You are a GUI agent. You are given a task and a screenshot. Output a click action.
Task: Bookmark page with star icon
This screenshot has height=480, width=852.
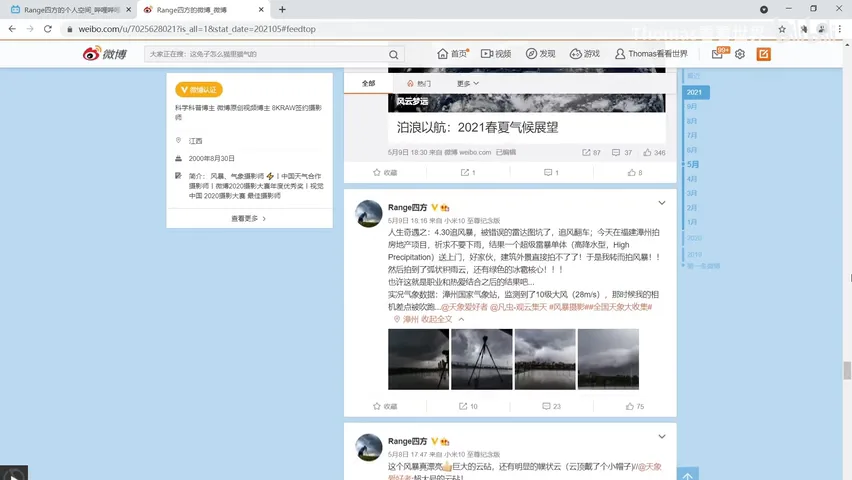pos(782,29)
